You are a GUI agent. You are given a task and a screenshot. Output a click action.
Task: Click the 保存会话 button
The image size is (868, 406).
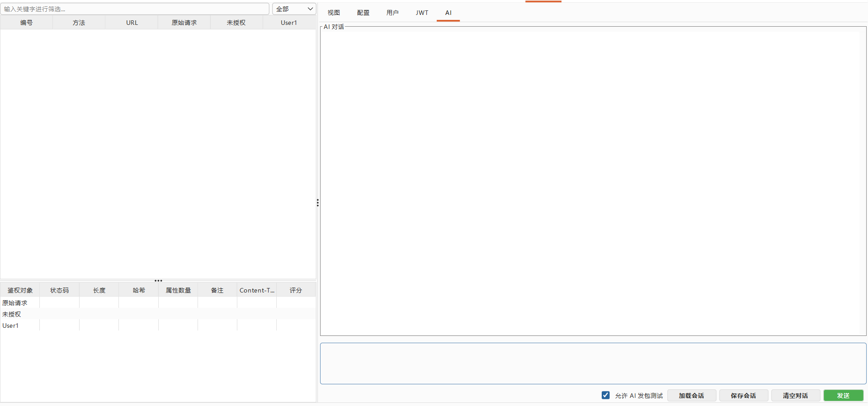[x=744, y=396]
